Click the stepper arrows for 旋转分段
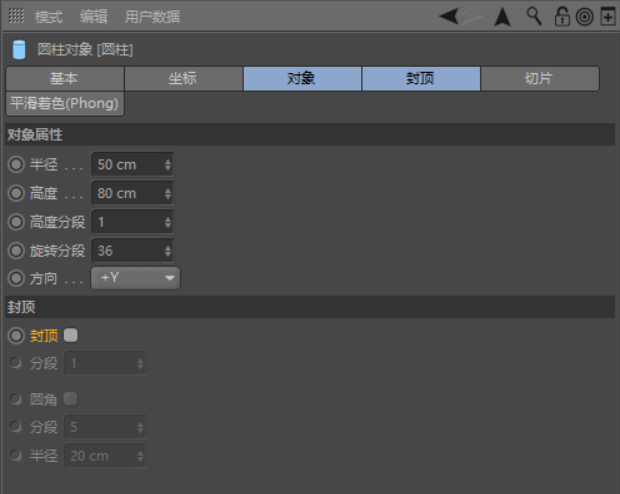620x494 pixels. [x=168, y=251]
